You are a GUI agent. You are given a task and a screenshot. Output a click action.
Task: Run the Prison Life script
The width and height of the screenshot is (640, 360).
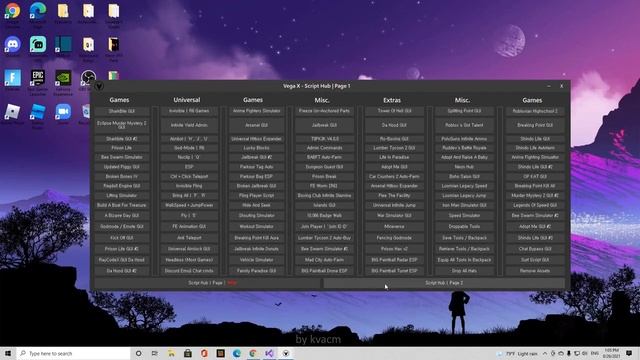tap(122, 148)
